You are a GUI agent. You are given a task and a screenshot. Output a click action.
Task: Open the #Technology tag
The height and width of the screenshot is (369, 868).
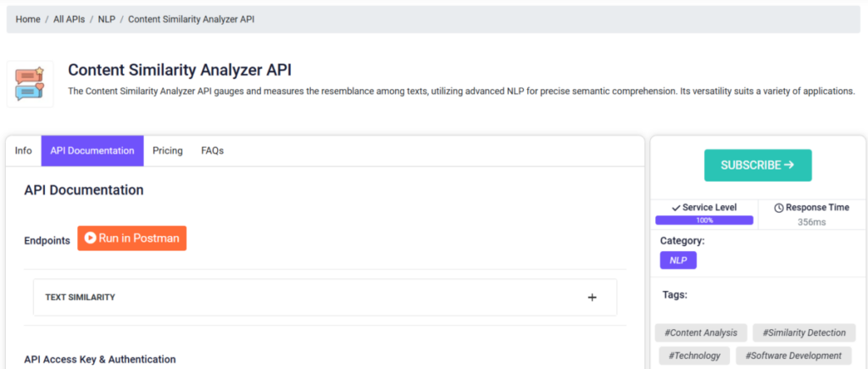click(x=694, y=355)
